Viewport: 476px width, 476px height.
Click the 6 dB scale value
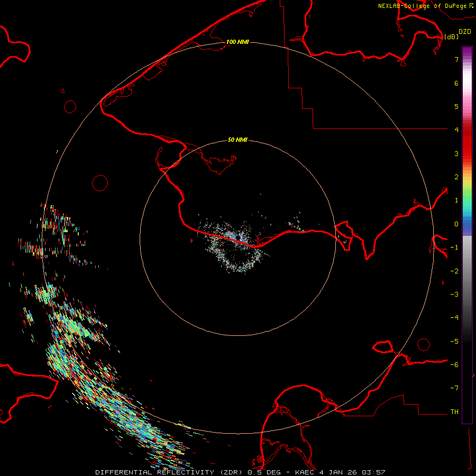[x=456, y=83]
